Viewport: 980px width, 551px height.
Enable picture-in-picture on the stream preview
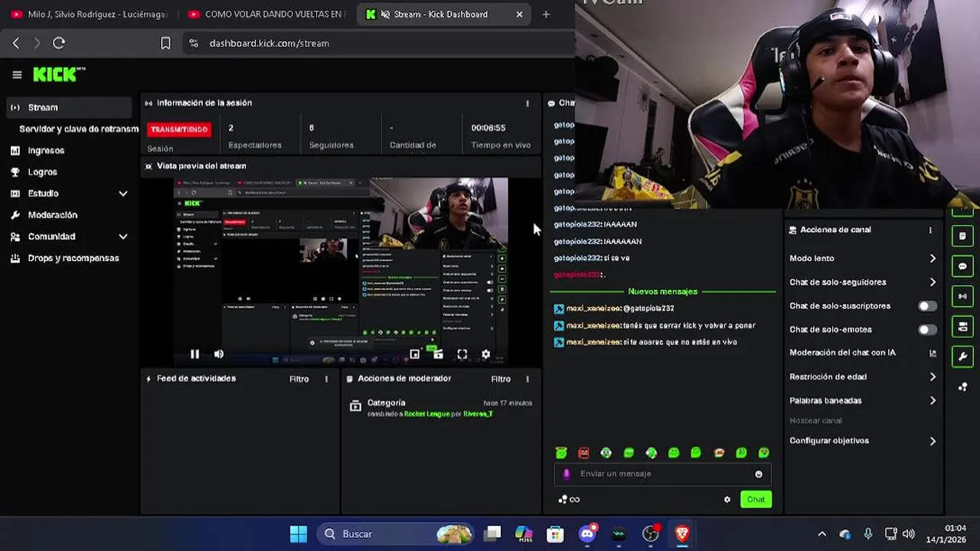(414, 354)
